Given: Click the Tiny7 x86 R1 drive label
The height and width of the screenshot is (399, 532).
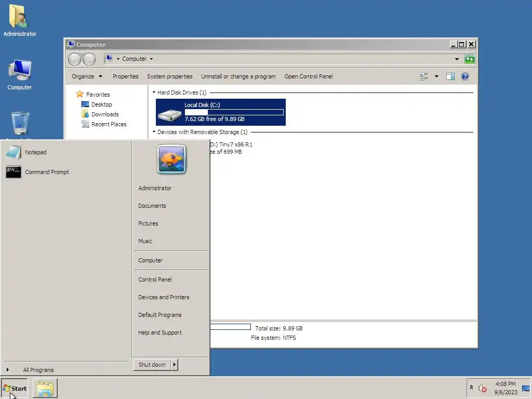Looking at the screenshot, I should pyautogui.click(x=231, y=144).
